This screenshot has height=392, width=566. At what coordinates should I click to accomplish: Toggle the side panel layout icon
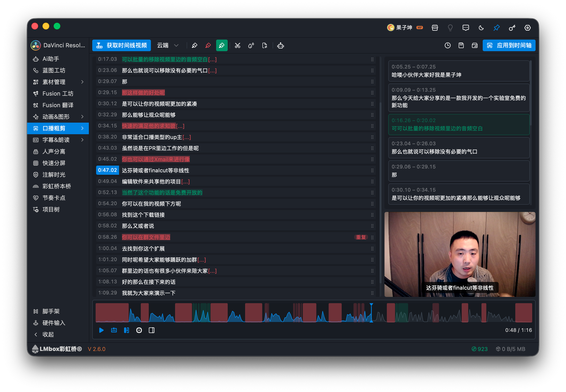coord(152,330)
